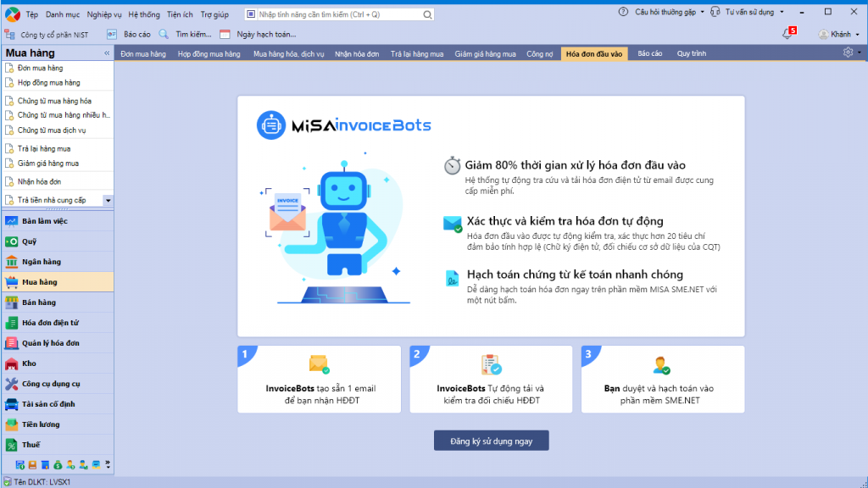Click Tìm kiếm... toolbar button
The height and width of the screenshot is (488, 868).
coord(185,34)
